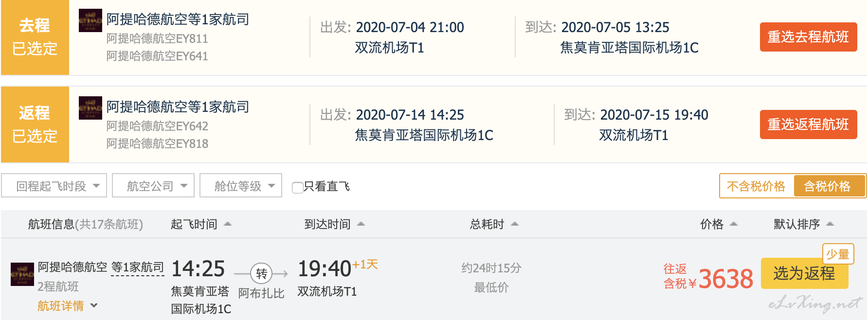Open the 航空公司 filter dropdown
Screen dimensions: 868x320
[x=153, y=186]
